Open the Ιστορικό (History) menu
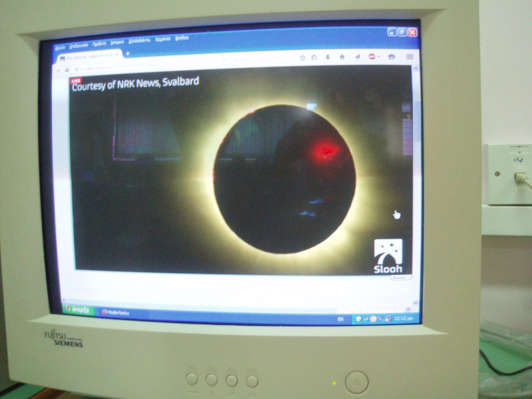The image size is (532, 399). pos(117,43)
